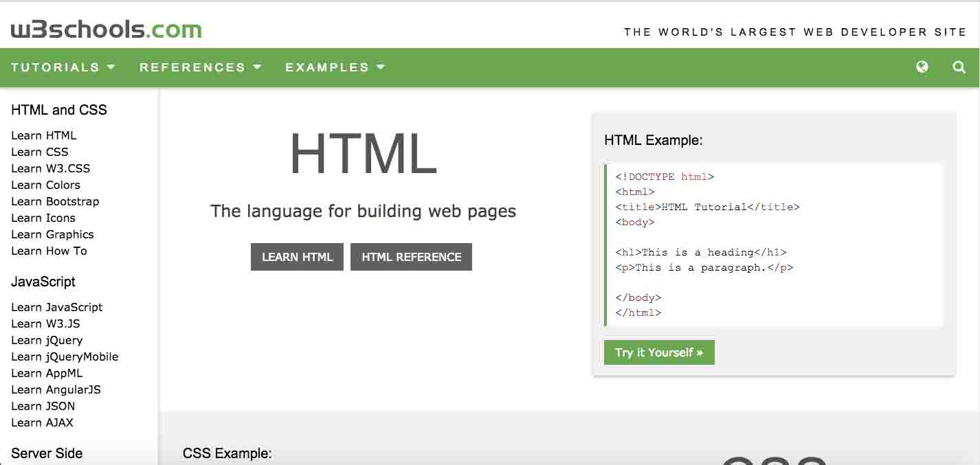
Task: Click the closing </html> code line
Action: tap(638, 313)
